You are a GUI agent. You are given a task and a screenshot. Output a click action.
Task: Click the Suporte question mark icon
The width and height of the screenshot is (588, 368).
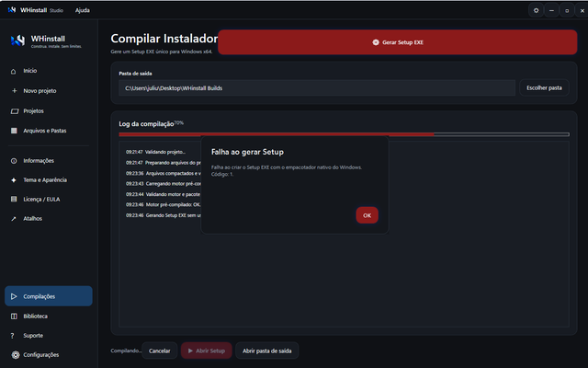(12, 336)
